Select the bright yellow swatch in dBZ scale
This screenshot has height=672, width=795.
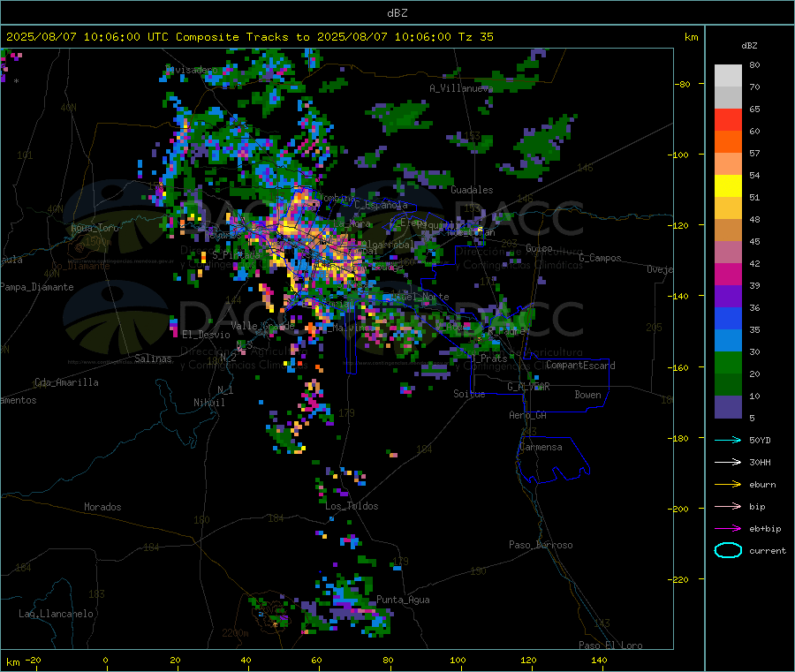point(728,186)
